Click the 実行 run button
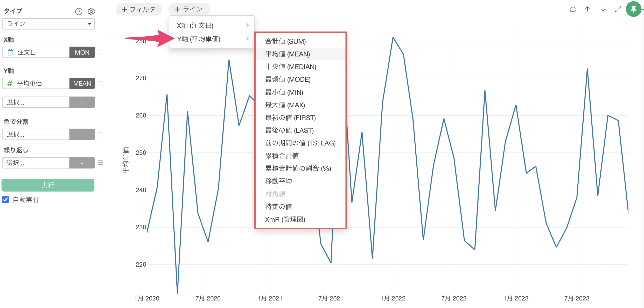 click(48, 185)
